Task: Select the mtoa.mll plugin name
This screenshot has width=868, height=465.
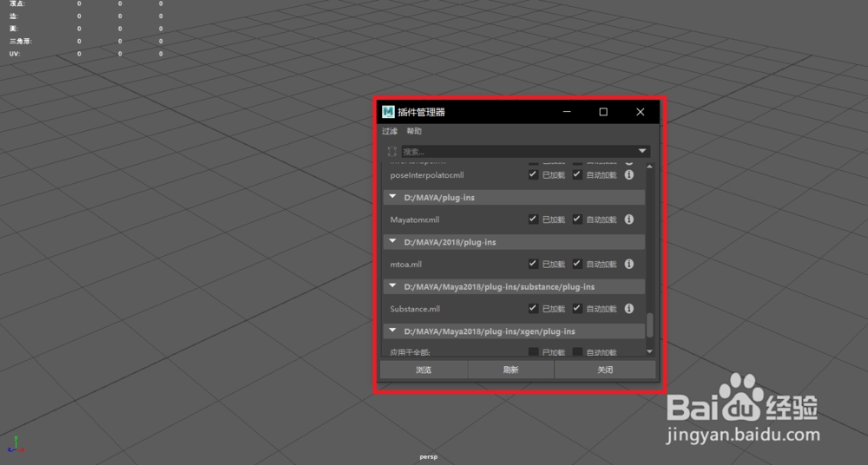Action: click(x=405, y=265)
